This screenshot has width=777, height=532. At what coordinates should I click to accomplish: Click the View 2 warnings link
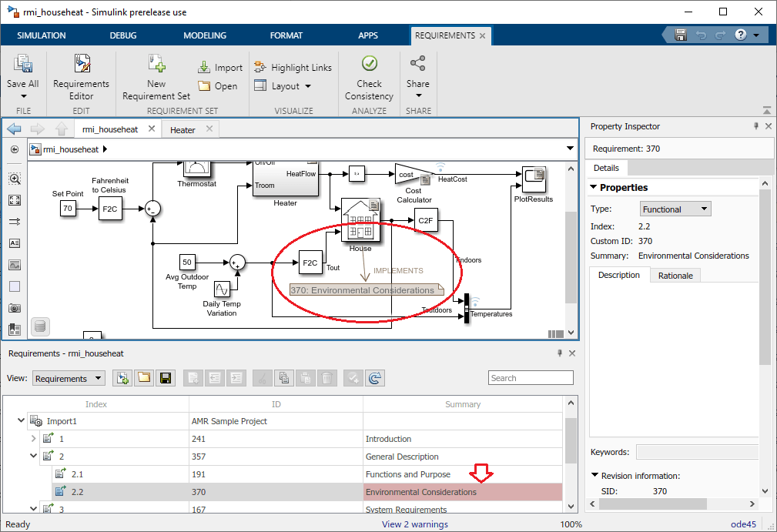[x=414, y=524]
